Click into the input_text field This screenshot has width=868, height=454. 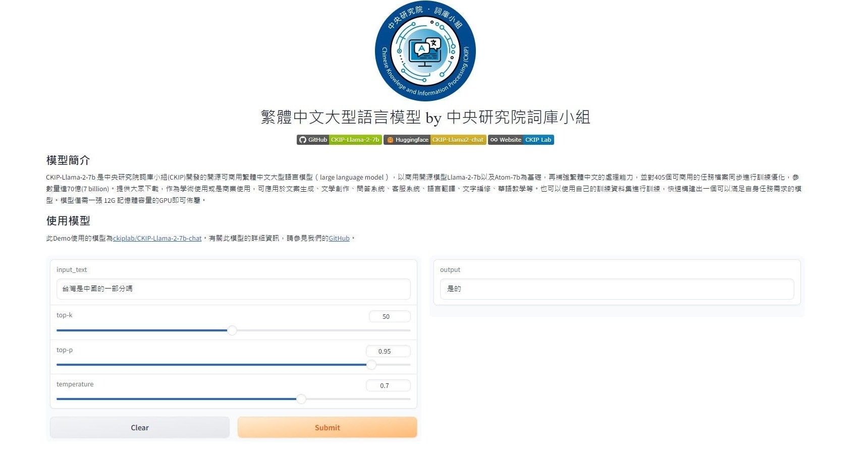[233, 289]
